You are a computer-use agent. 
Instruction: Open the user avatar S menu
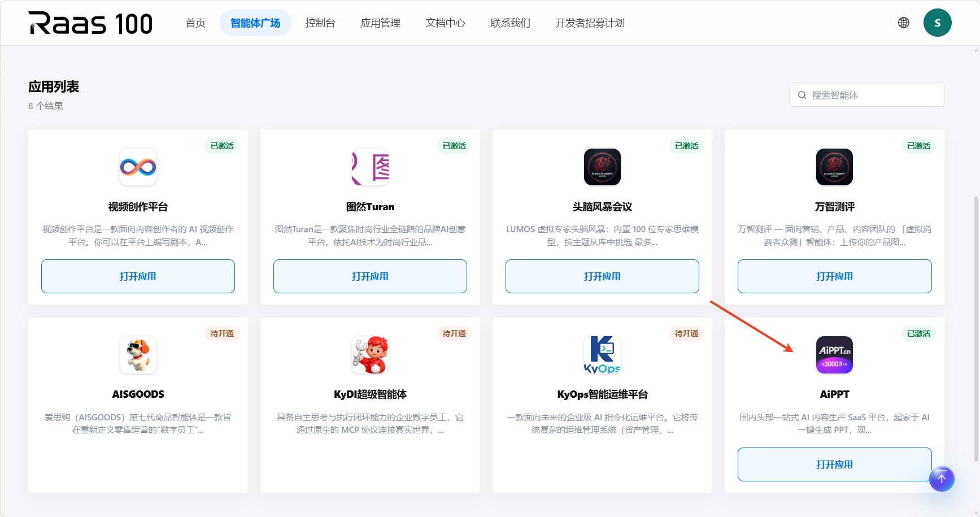[938, 23]
